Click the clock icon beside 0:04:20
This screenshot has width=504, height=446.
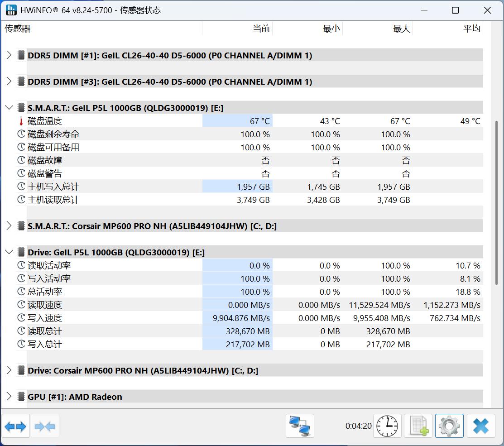(387, 426)
